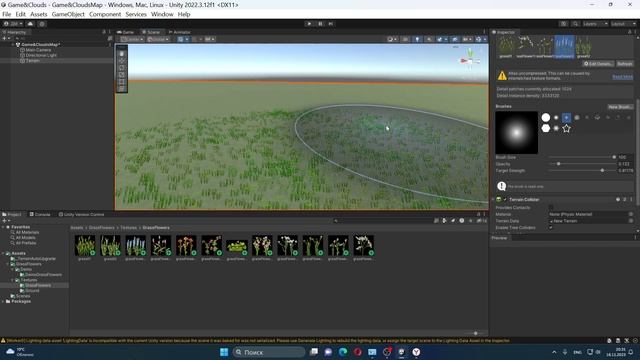Toggle 2D view button in scene toolbar

405,39
